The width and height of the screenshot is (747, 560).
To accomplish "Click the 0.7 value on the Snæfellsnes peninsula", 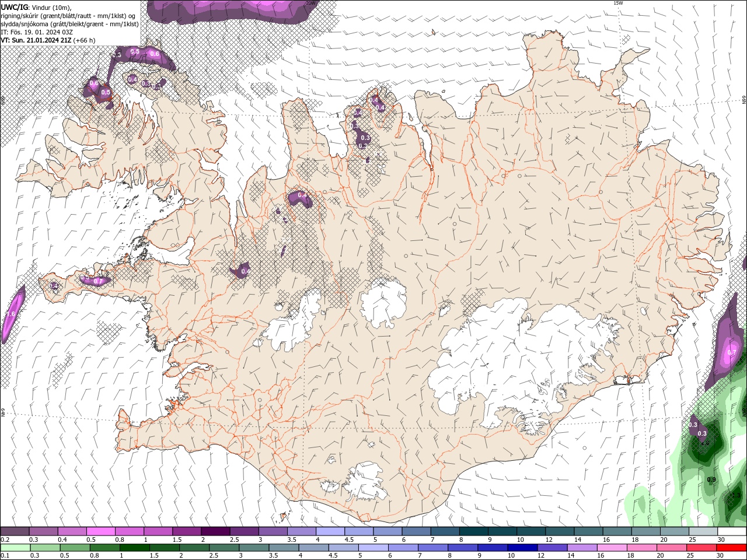I will (97, 281).
